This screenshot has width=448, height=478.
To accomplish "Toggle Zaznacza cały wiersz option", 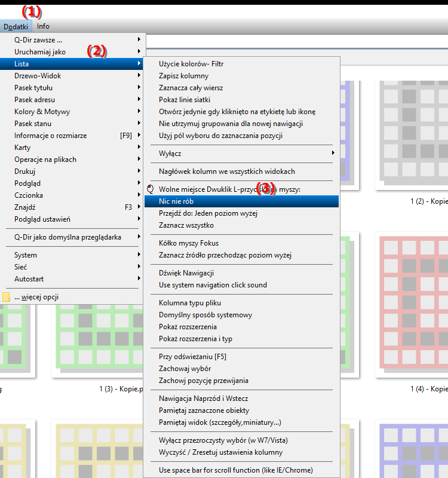I will pyautogui.click(x=241, y=88).
